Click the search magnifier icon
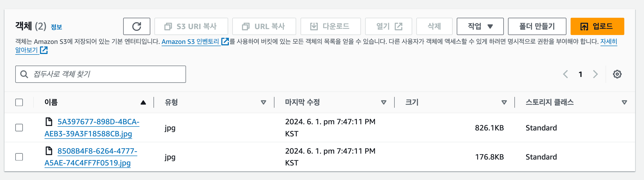Viewport: 644px width, 180px height. coord(24,74)
